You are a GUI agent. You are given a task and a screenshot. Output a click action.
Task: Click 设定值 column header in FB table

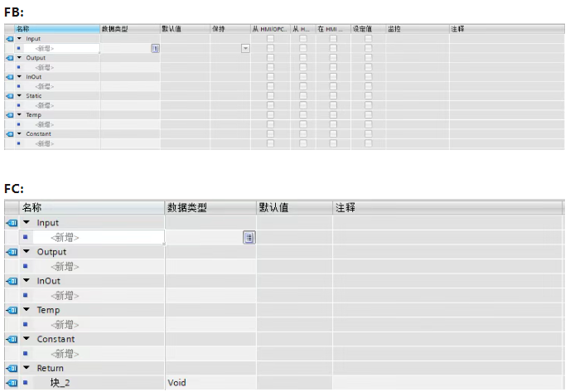pos(368,29)
